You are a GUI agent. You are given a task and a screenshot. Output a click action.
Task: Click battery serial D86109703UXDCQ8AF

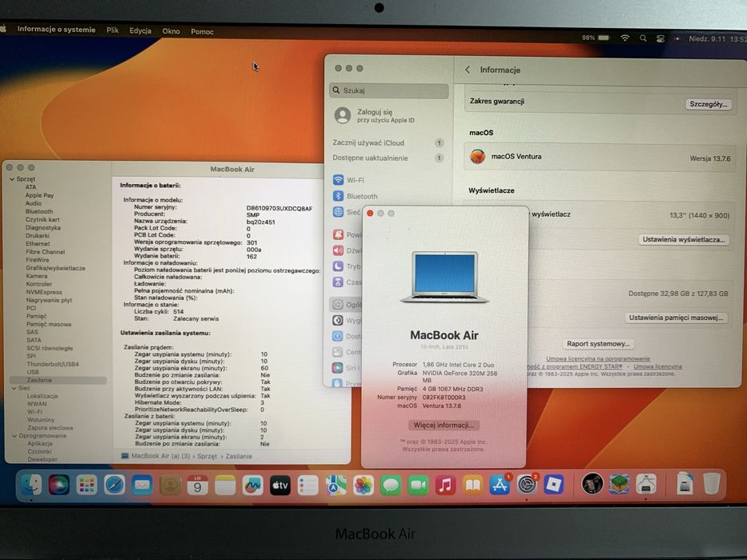tap(279, 209)
